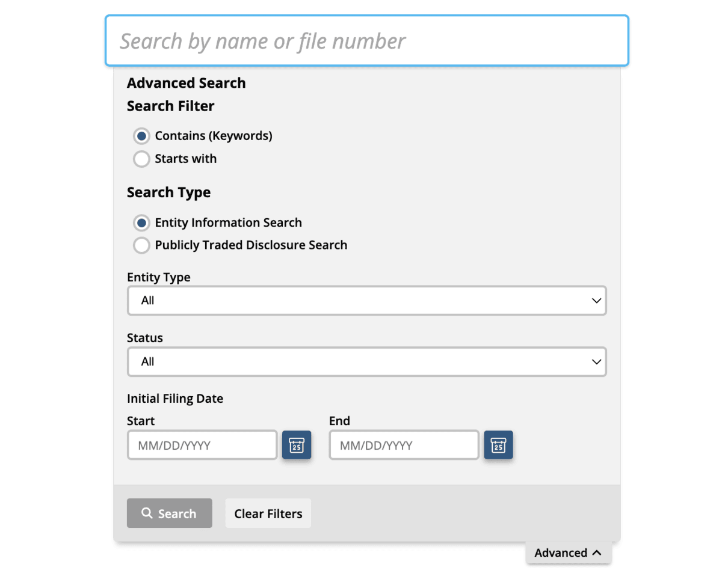The height and width of the screenshot is (588, 722).
Task: Click the 'Publicly Traded Disclosure Search' label text
Action: tap(251, 246)
